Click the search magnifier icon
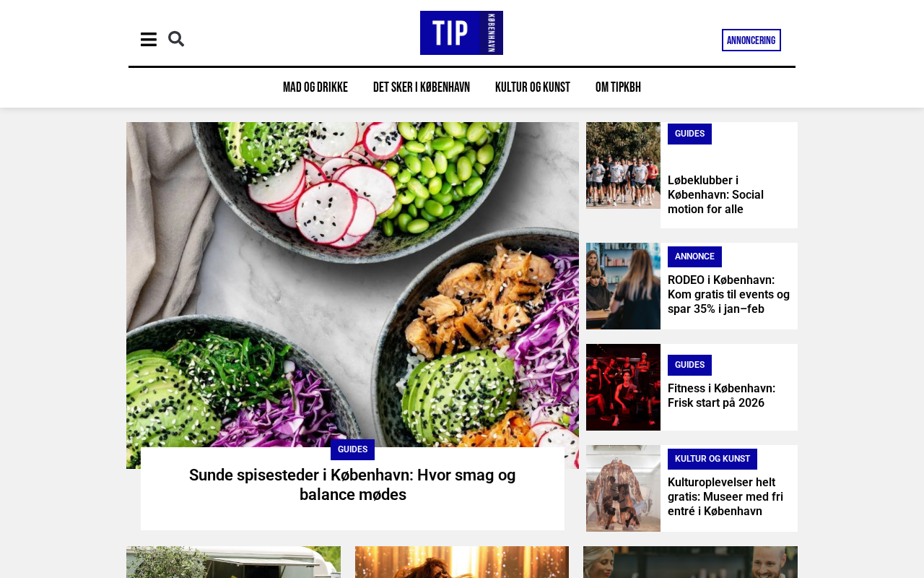The width and height of the screenshot is (924, 578). [x=176, y=39]
